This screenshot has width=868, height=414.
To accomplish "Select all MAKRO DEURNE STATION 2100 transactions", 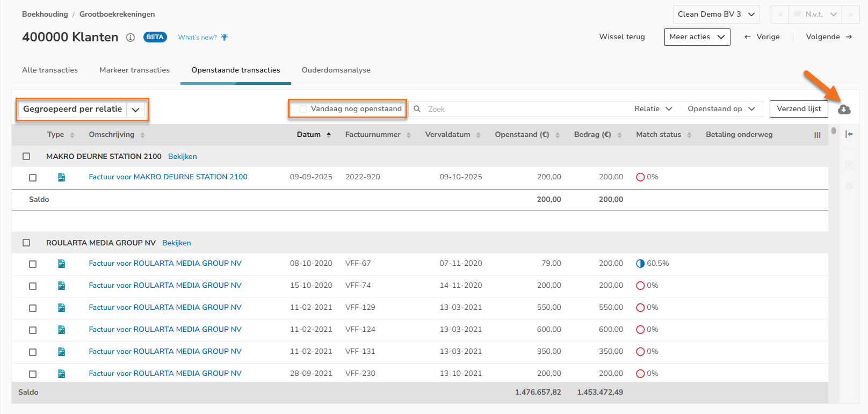I will click(26, 156).
